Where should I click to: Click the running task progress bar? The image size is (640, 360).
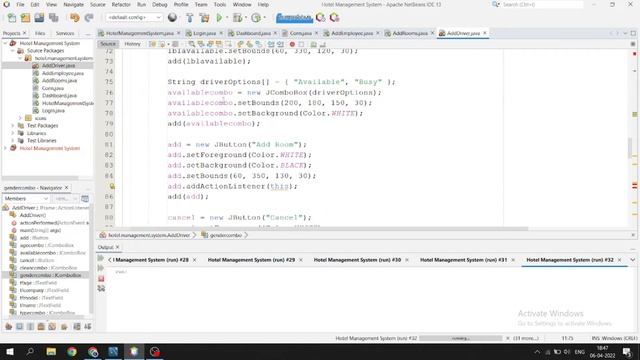coord(460,338)
